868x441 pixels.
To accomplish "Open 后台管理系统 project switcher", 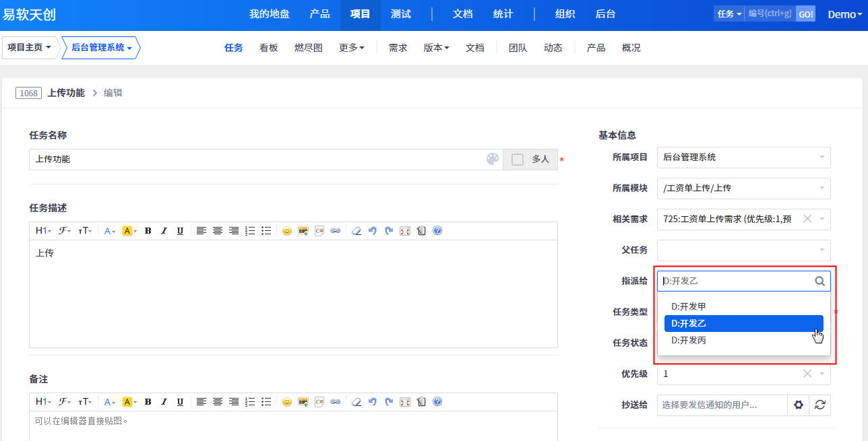I will 101,48.
